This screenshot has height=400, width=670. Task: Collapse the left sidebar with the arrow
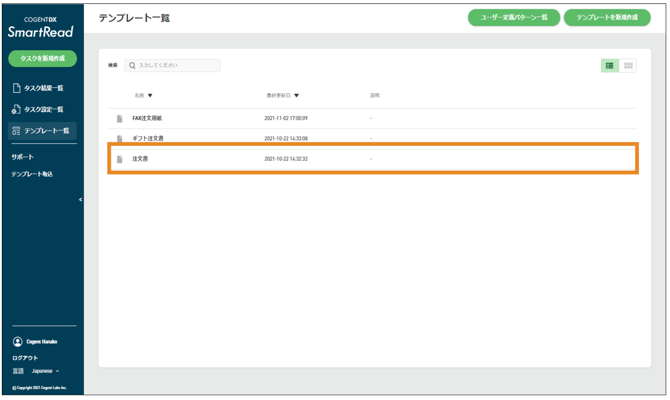pos(81,200)
